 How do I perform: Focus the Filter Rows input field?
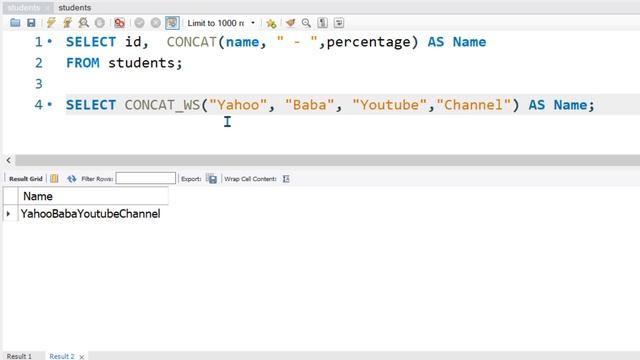(146, 178)
